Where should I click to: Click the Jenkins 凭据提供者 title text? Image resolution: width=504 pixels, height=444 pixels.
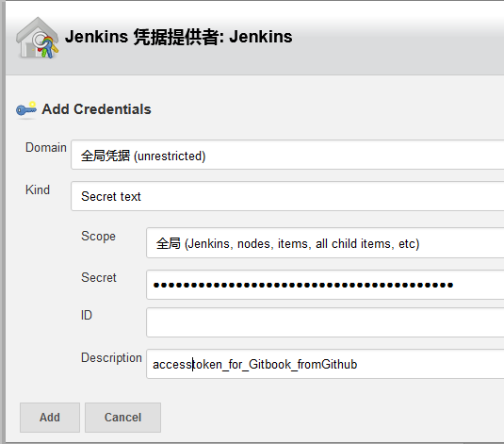click(179, 37)
